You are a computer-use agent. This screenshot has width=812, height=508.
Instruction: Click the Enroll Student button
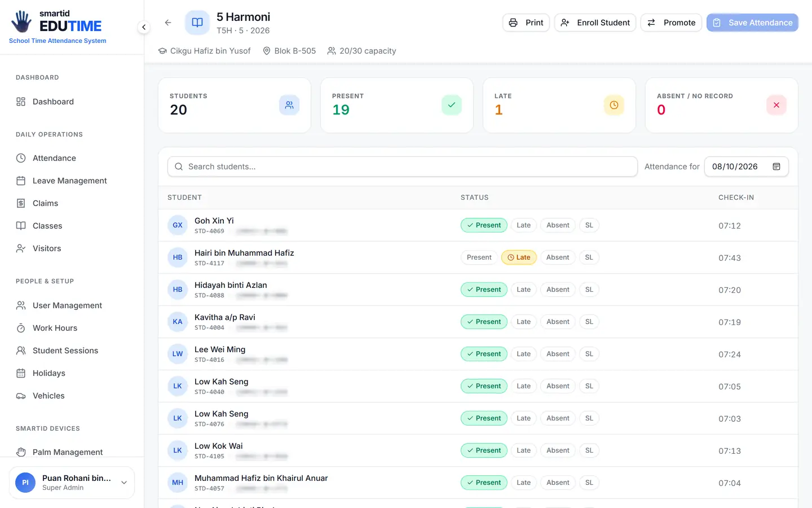(595, 23)
